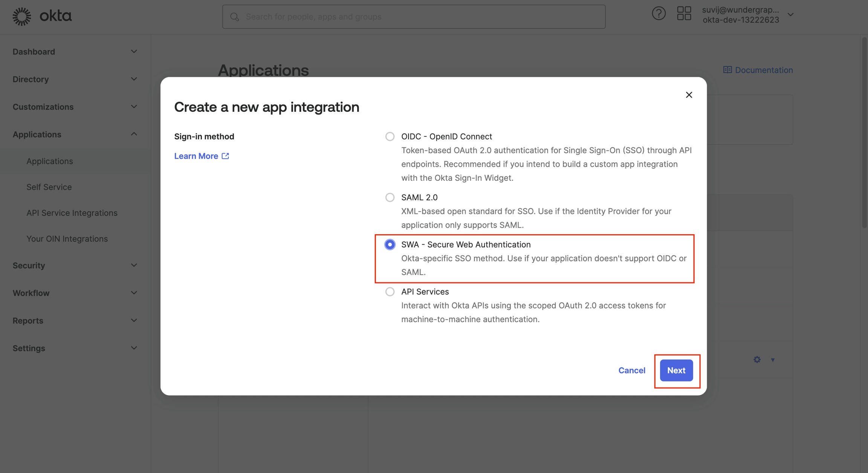Choose the API Services sign-in method
This screenshot has height=473, width=868.
[x=390, y=291]
